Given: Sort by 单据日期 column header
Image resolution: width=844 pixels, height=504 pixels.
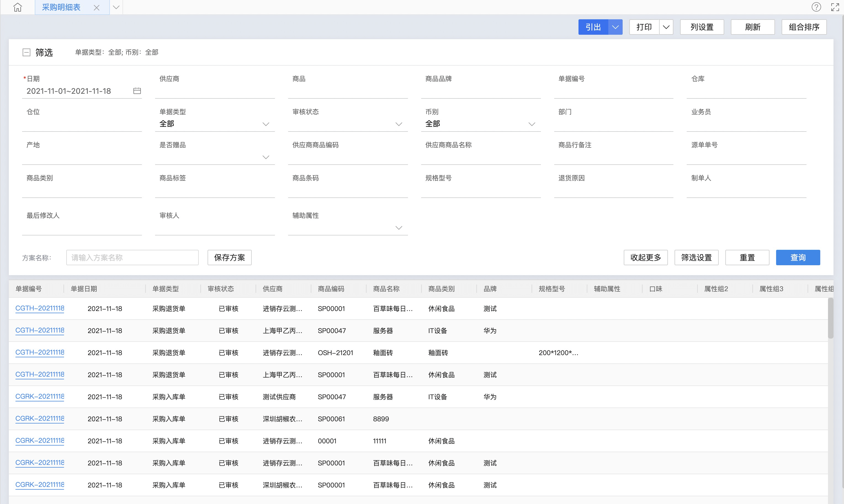Looking at the screenshot, I should coord(84,289).
